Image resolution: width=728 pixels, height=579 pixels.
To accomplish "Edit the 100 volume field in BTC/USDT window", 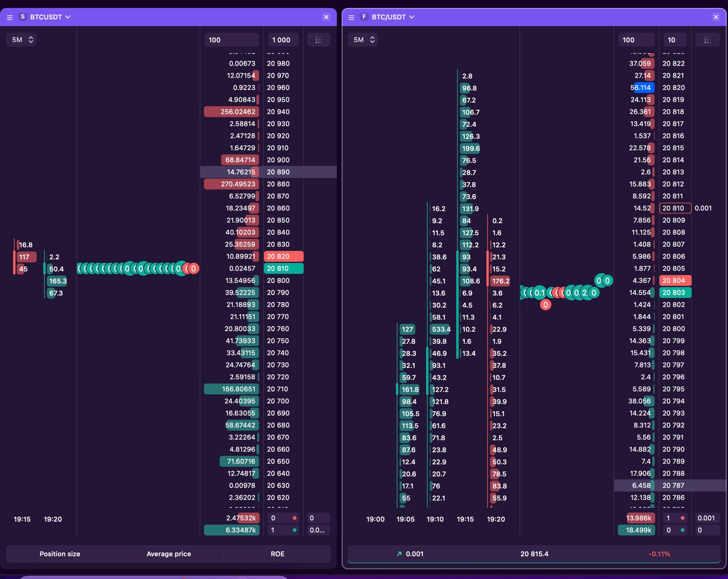I will coord(636,40).
